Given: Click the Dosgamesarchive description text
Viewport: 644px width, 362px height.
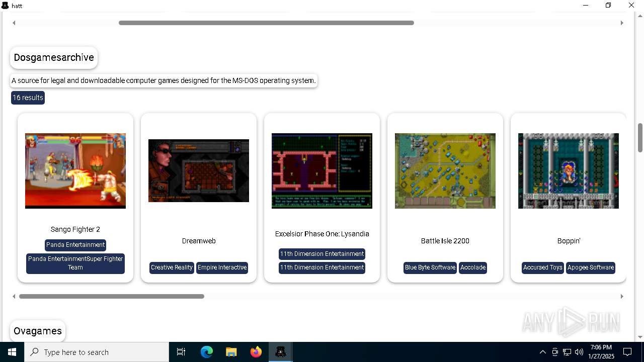Looking at the screenshot, I should coord(164,80).
